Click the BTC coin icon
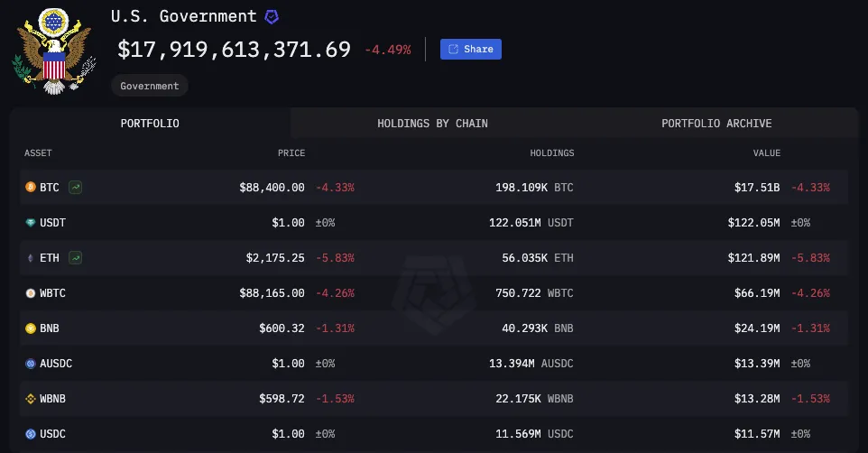Viewport: 868px width, 453px height. (x=31, y=188)
